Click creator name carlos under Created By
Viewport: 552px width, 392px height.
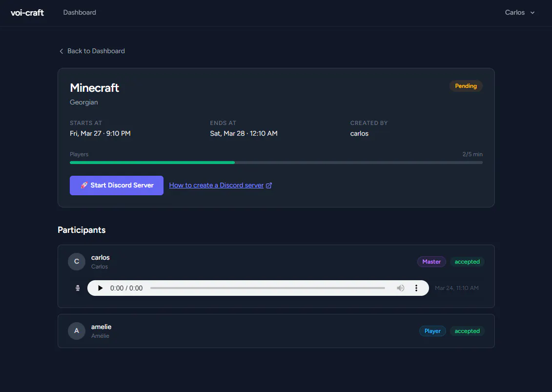click(359, 133)
